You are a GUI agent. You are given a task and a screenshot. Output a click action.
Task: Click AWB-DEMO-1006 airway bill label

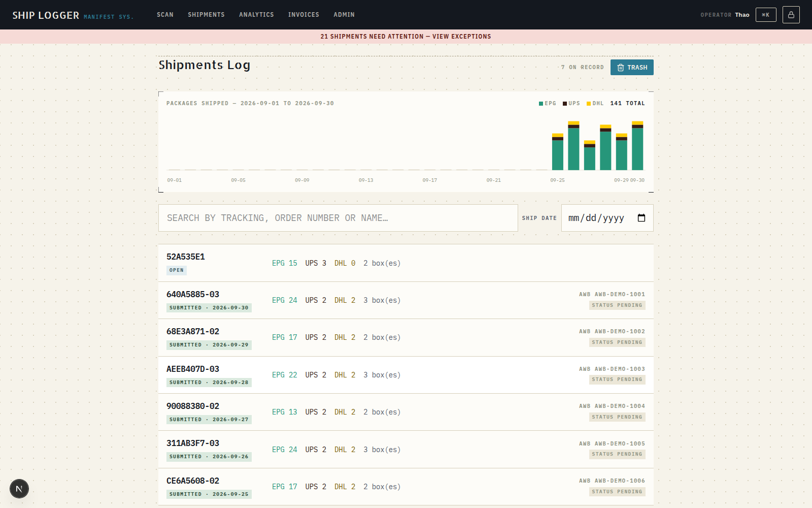pyautogui.click(x=612, y=481)
